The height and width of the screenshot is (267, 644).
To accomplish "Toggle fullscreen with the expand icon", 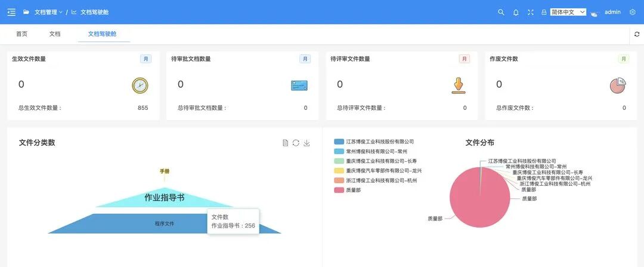I will (x=531, y=13).
